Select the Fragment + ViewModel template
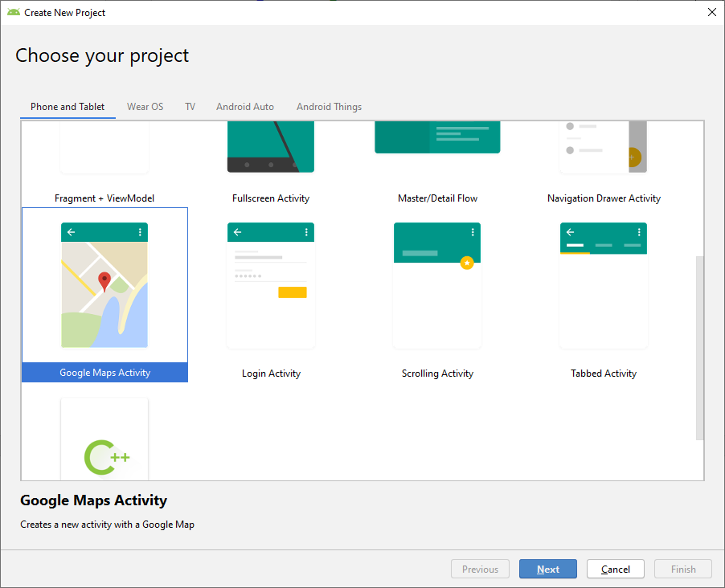This screenshot has height=588, width=725. [x=104, y=198]
